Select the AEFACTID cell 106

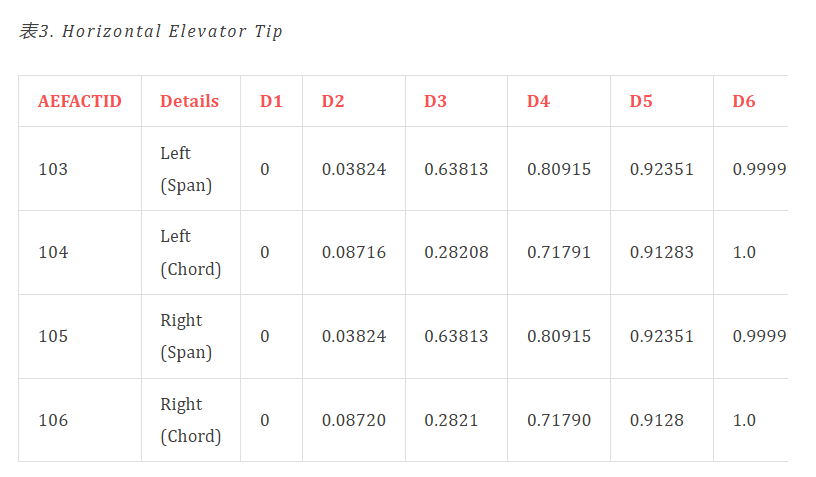(x=53, y=420)
